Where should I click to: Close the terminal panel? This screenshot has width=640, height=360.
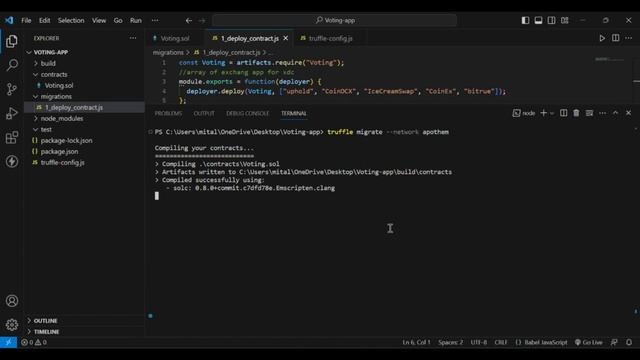[x=629, y=113]
